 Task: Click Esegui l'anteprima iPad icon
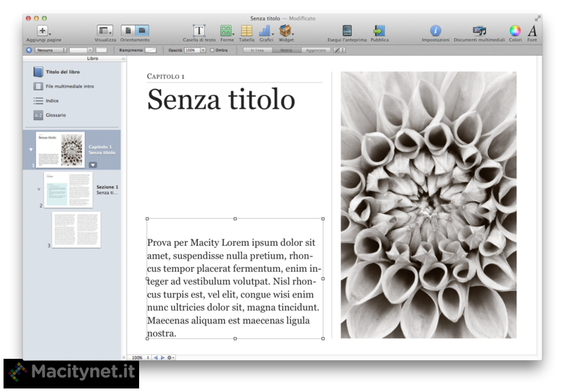click(347, 30)
